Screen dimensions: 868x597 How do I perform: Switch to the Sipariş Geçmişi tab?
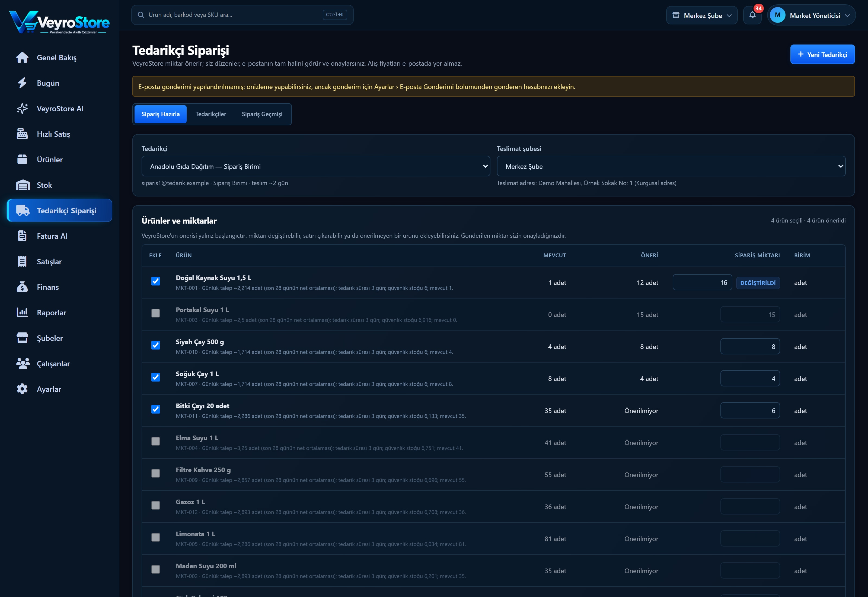point(262,114)
